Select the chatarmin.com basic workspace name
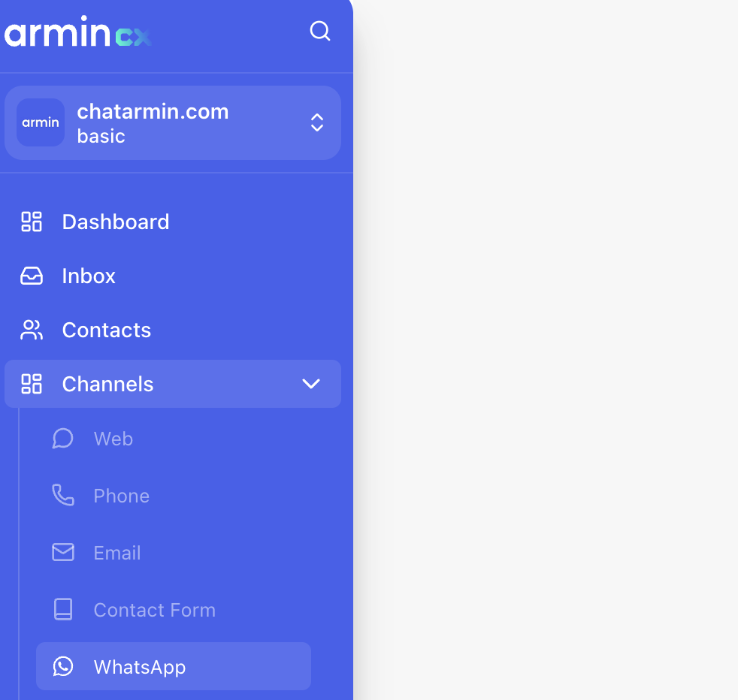The image size is (738, 700). coord(153,122)
